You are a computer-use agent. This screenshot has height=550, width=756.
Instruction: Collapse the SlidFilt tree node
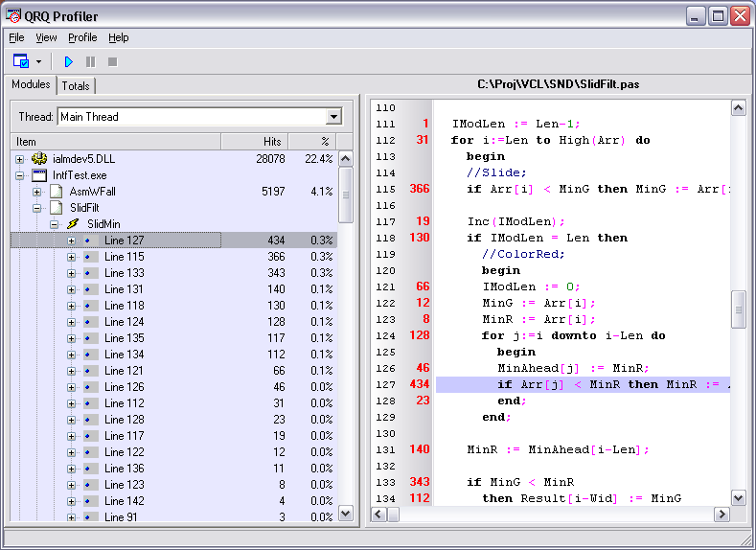[36, 208]
